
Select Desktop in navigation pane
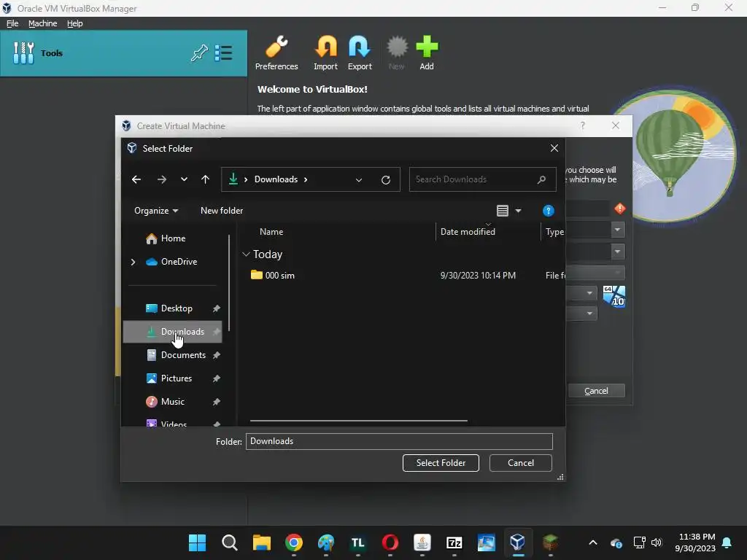[x=172, y=308]
